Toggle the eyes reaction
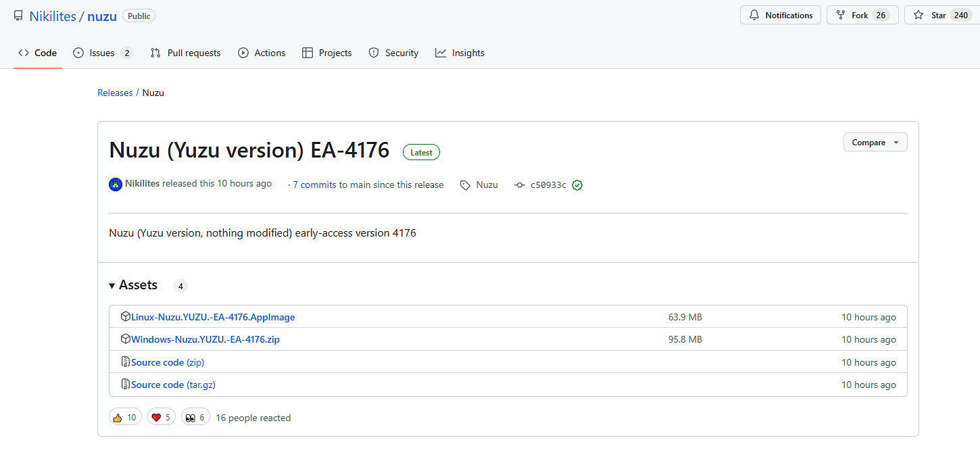This screenshot has height=465, width=980. click(195, 418)
